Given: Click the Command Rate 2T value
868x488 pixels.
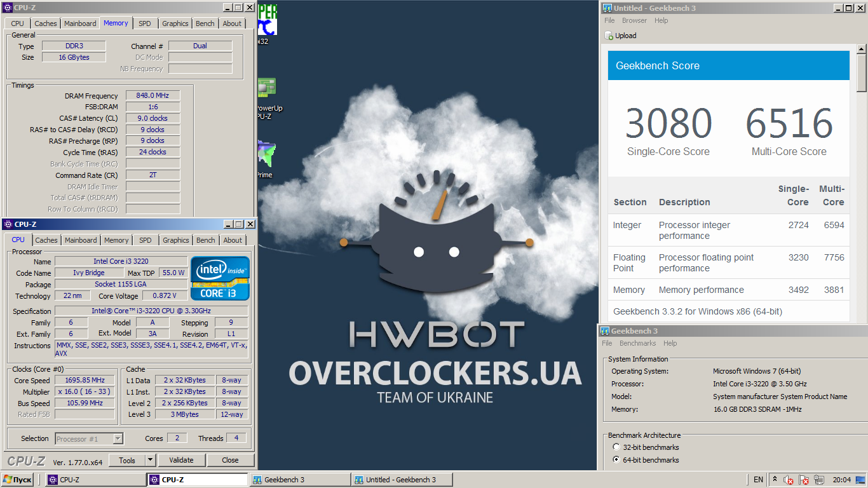Looking at the screenshot, I should [x=153, y=175].
